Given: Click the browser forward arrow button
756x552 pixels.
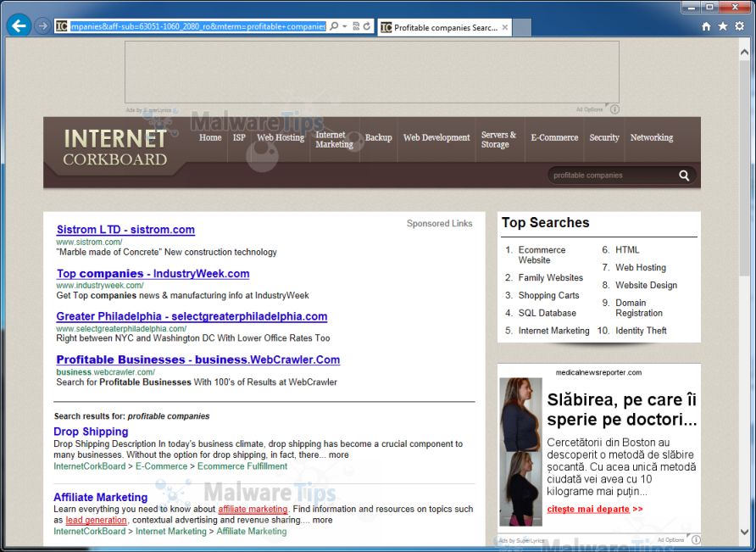Looking at the screenshot, I should tap(42, 26).
